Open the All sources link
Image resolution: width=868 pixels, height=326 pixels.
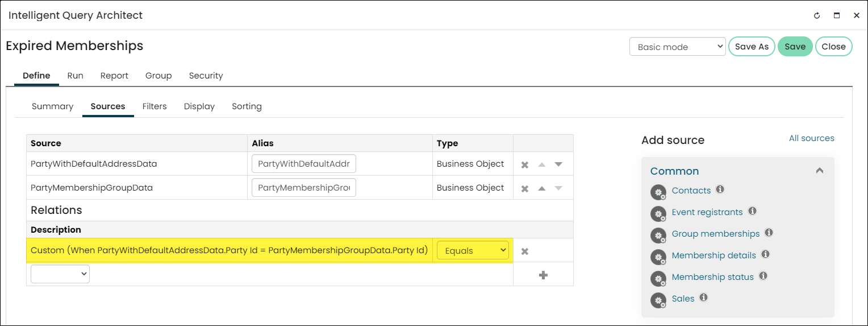811,138
